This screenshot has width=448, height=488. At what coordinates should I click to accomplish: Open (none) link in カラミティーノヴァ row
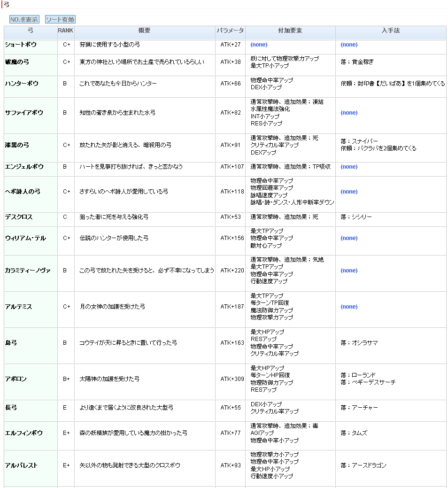coord(349,271)
